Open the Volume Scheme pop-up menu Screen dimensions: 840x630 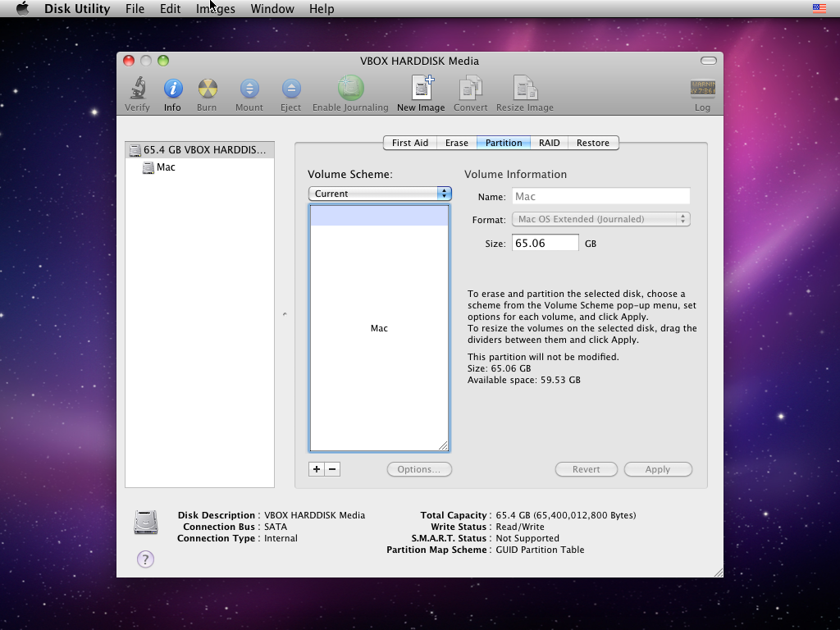[x=380, y=194]
